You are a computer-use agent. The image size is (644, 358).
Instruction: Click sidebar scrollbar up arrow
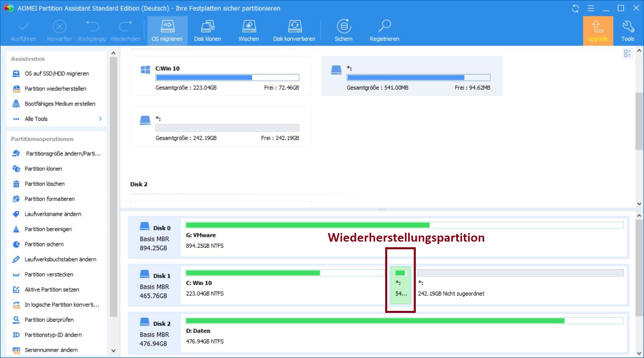point(114,53)
